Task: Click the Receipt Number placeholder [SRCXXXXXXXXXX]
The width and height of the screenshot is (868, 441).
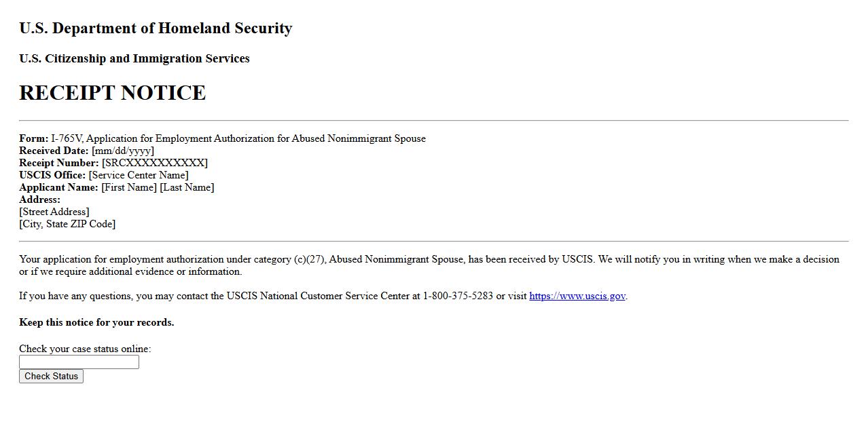Action: tap(155, 163)
